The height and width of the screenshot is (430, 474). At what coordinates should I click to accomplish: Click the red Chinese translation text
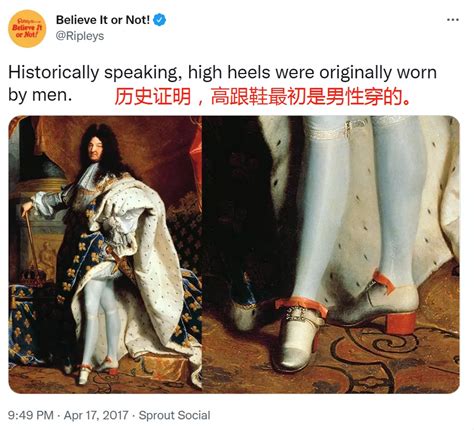tap(262, 96)
